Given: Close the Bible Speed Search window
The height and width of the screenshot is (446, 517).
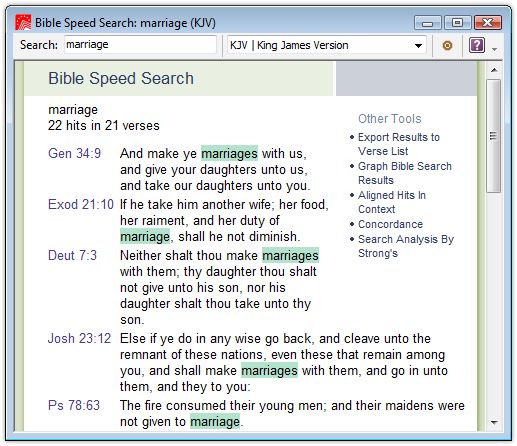Looking at the screenshot, I should (487, 23).
